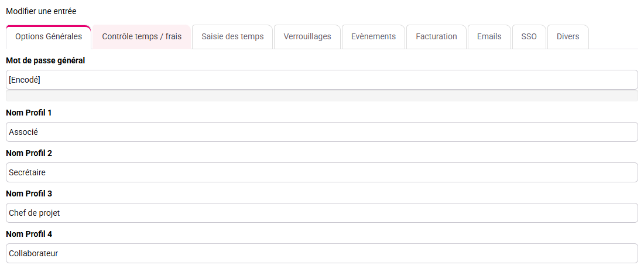Click the Nom Profil 3 label
644x275 pixels.
pos(29,193)
